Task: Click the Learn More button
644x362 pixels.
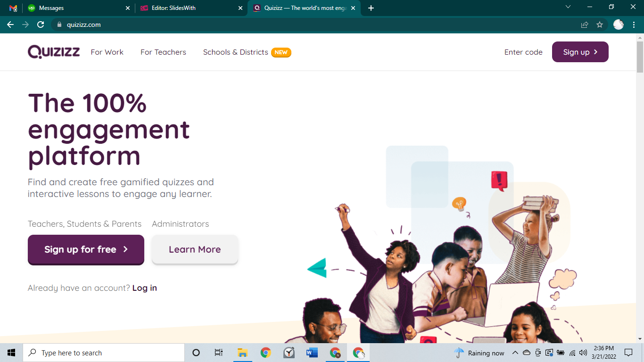Action: (x=195, y=249)
